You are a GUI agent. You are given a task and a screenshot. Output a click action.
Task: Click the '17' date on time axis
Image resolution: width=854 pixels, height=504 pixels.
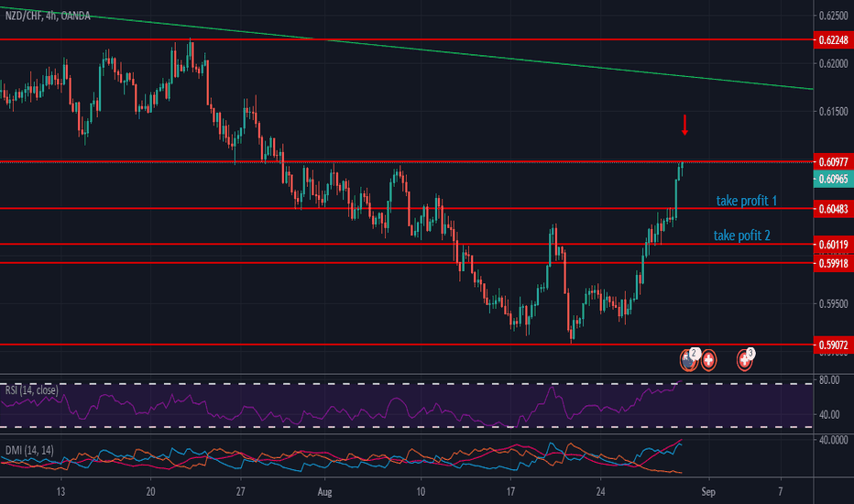click(510, 491)
